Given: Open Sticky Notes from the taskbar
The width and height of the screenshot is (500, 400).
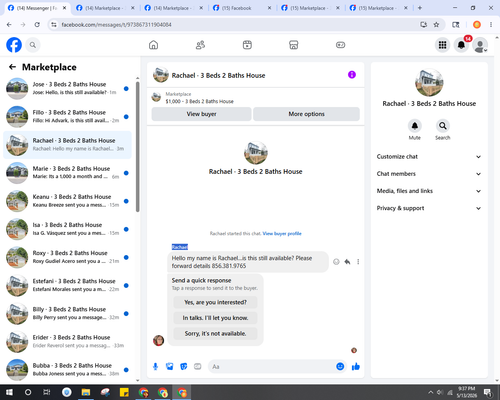Looking at the screenshot, I should (124, 392).
